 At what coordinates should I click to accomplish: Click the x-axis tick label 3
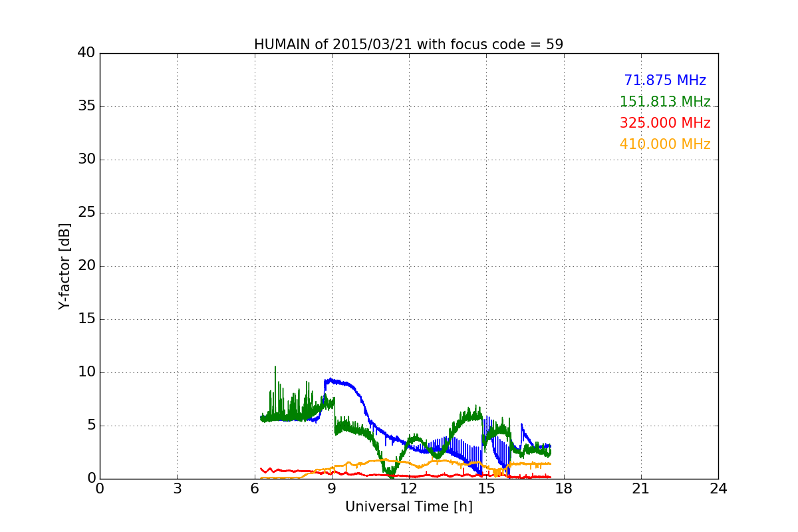coord(177,488)
